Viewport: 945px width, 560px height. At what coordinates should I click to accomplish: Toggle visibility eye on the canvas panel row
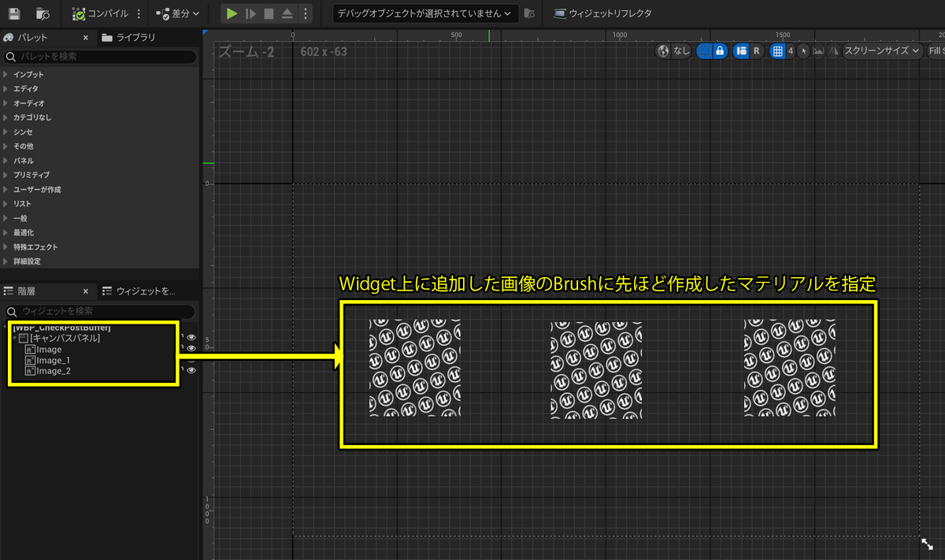click(x=191, y=338)
